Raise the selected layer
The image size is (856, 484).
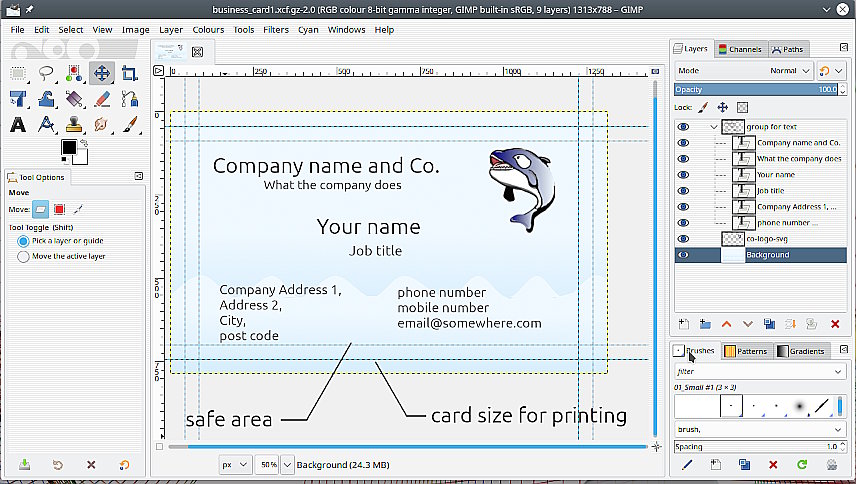click(x=726, y=324)
